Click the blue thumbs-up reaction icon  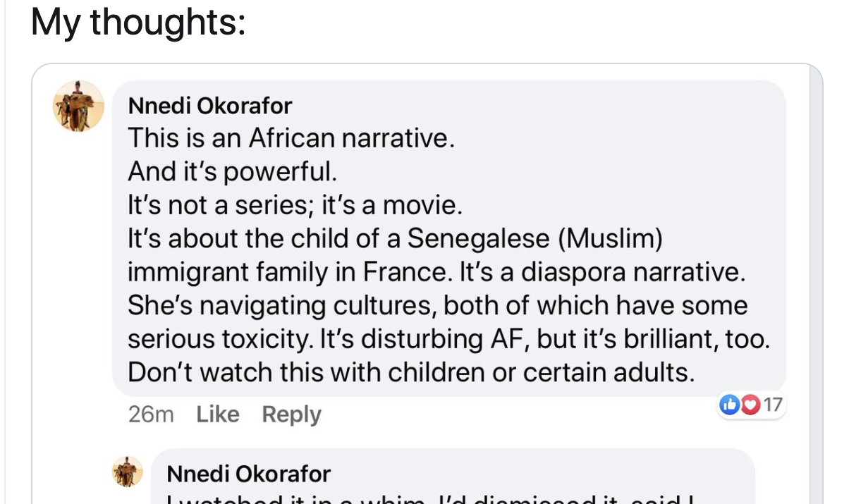coord(728,405)
